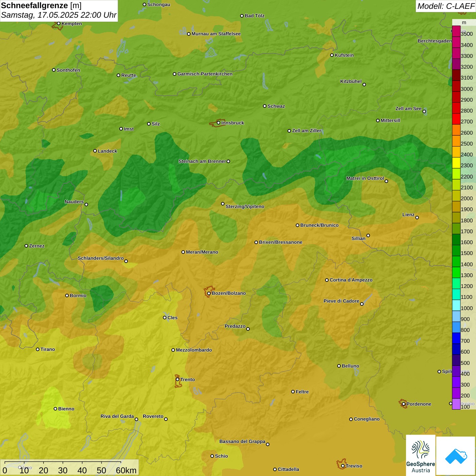Viewport: 476px width, 476px height.
Task: Click the Matrei in Osttirol location dot
Action: tap(386, 181)
